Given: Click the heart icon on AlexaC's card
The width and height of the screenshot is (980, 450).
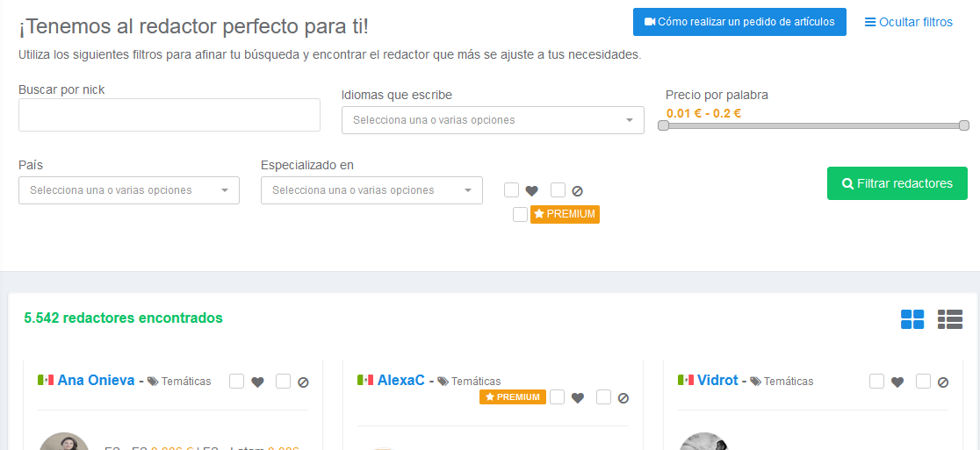Looking at the screenshot, I should coord(578,397).
